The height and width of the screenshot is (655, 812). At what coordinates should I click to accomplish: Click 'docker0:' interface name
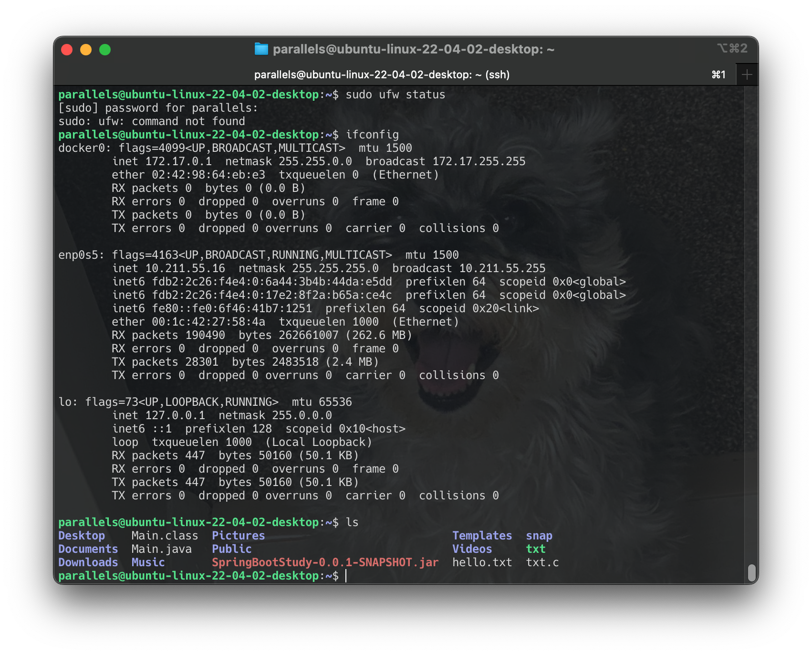pos(85,148)
